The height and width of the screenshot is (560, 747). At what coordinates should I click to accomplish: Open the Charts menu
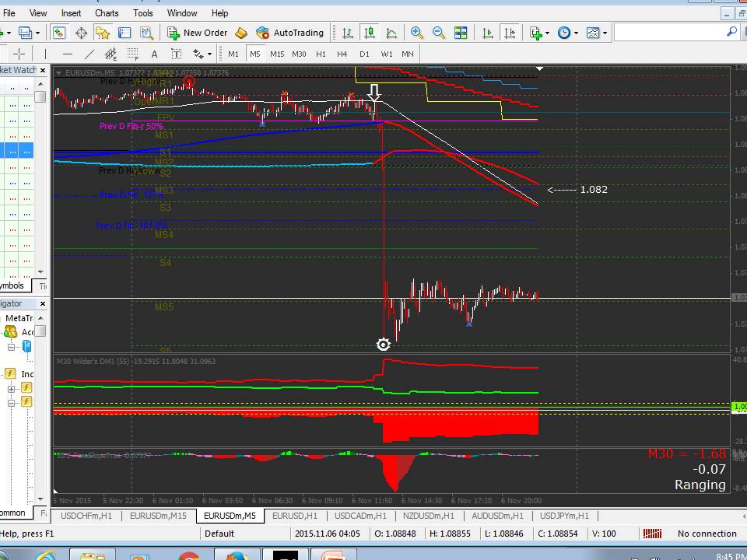click(107, 13)
